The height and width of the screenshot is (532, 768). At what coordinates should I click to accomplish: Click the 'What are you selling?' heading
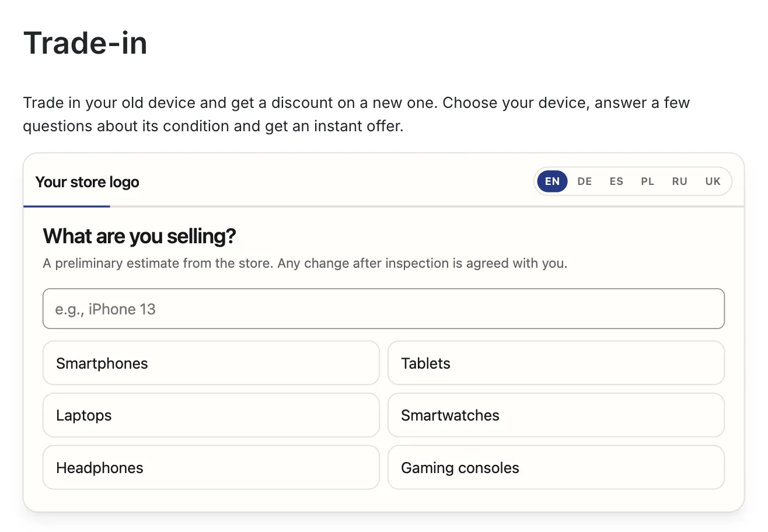pyautogui.click(x=139, y=236)
